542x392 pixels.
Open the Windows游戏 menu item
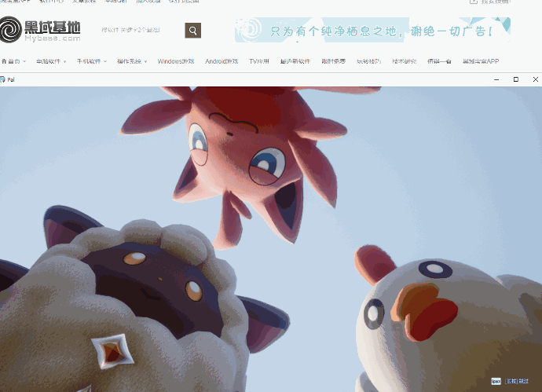176,61
